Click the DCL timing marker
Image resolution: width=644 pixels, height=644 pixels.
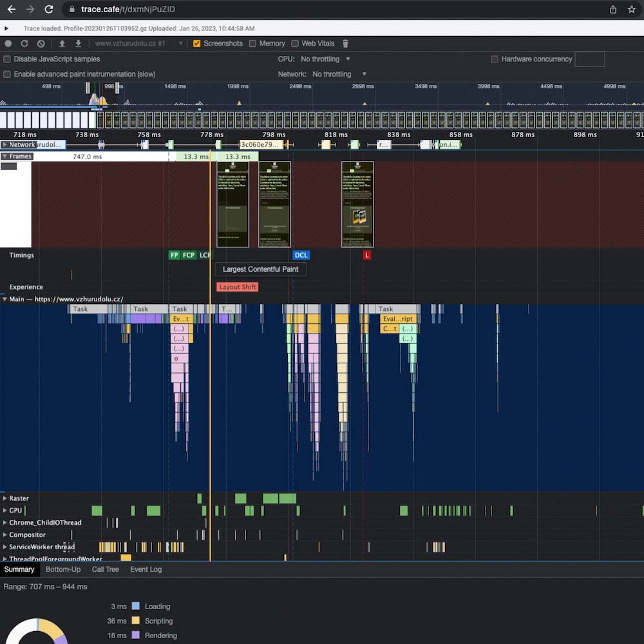301,256
